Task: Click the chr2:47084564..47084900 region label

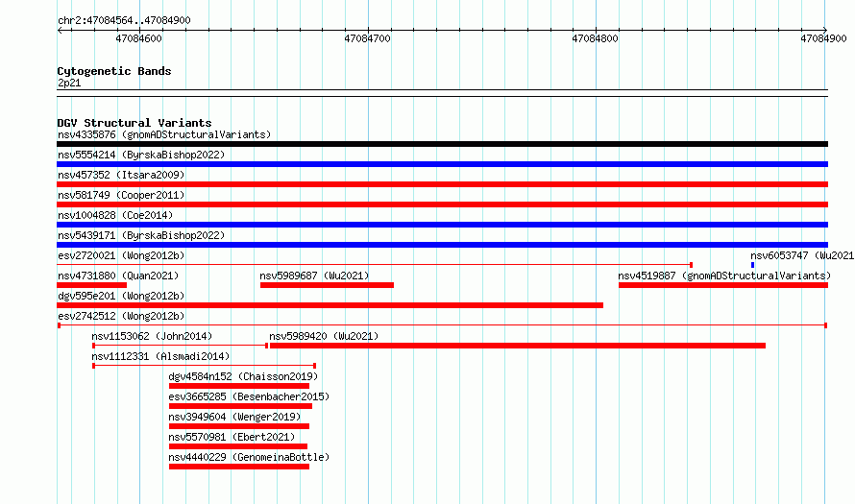Action: (124, 20)
